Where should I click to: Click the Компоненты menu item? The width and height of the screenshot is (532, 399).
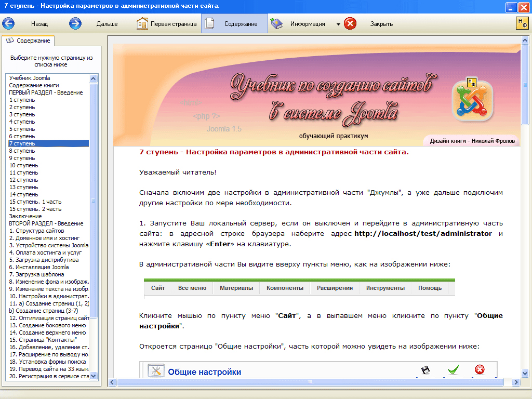(x=285, y=288)
